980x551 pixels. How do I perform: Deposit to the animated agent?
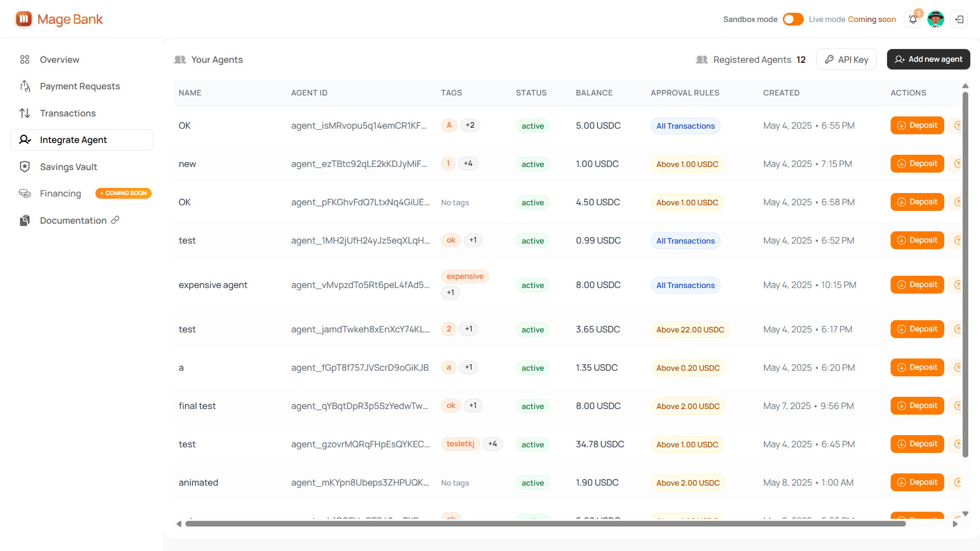point(917,483)
